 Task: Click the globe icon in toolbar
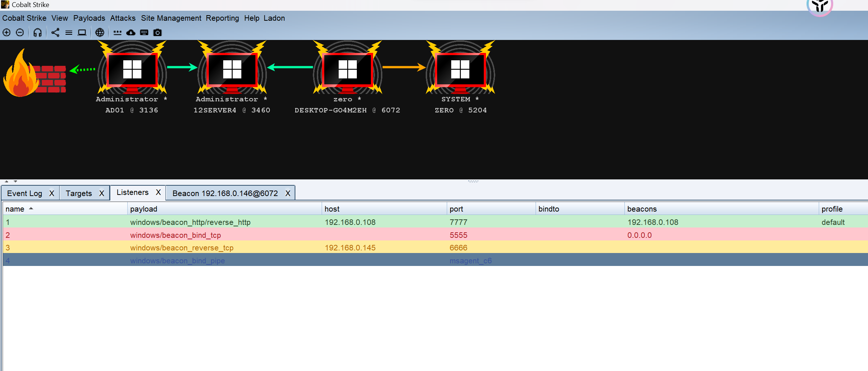pyautogui.click(x=100, y=33)
